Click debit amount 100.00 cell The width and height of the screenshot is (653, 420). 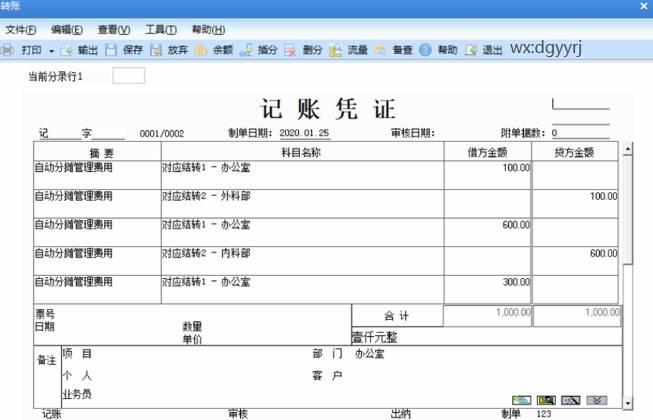click(488, 175)
